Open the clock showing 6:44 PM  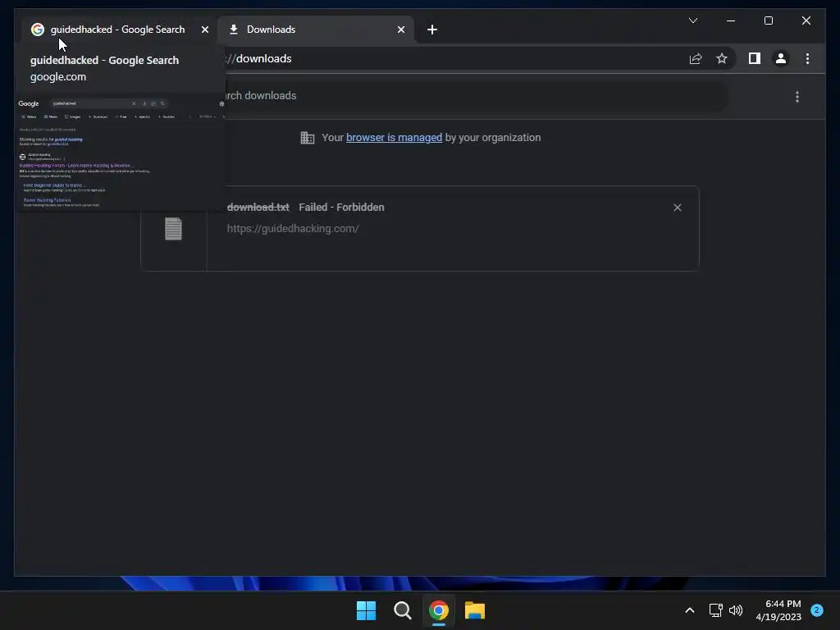pos(778,610)
